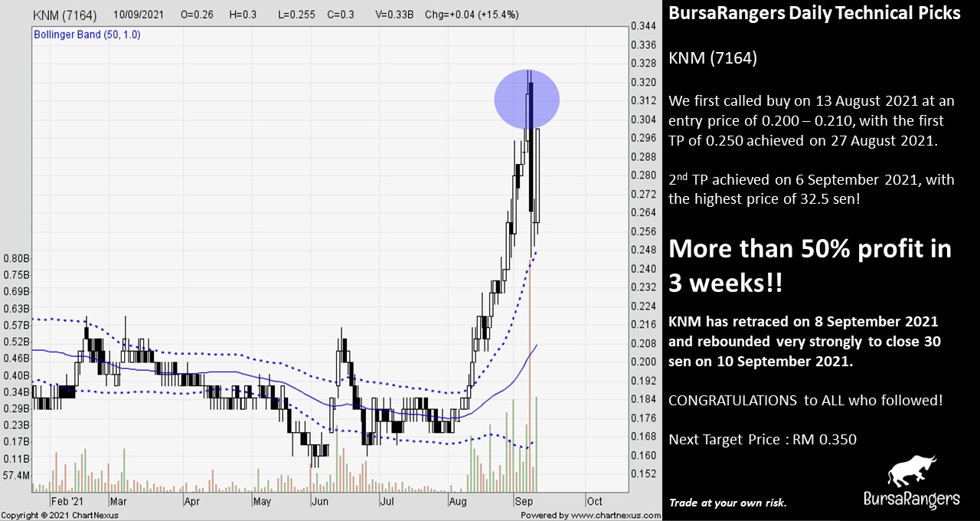Click the 0.232 price axis label
The width and height of the screenshot is (980, 521).
point(643,287)
